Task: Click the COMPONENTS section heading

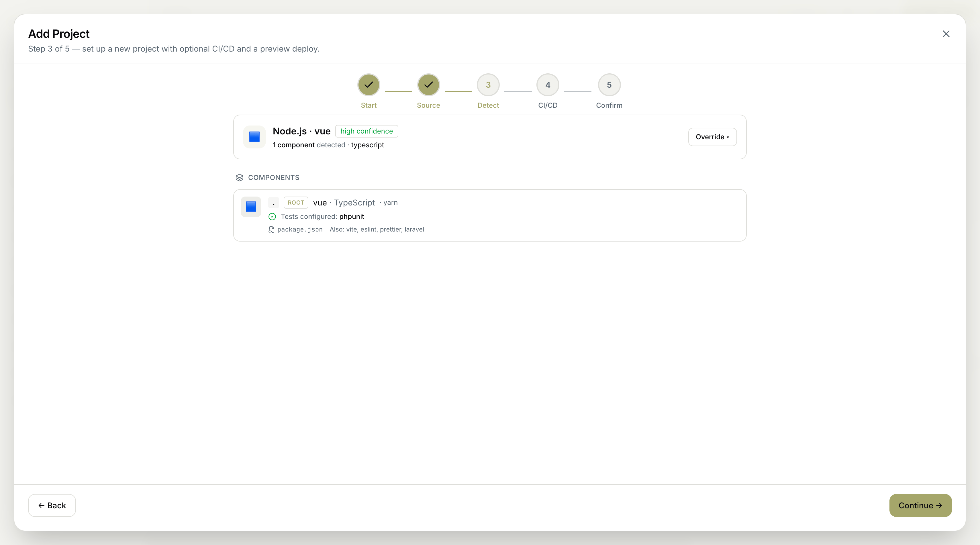Action: (274, 178)
